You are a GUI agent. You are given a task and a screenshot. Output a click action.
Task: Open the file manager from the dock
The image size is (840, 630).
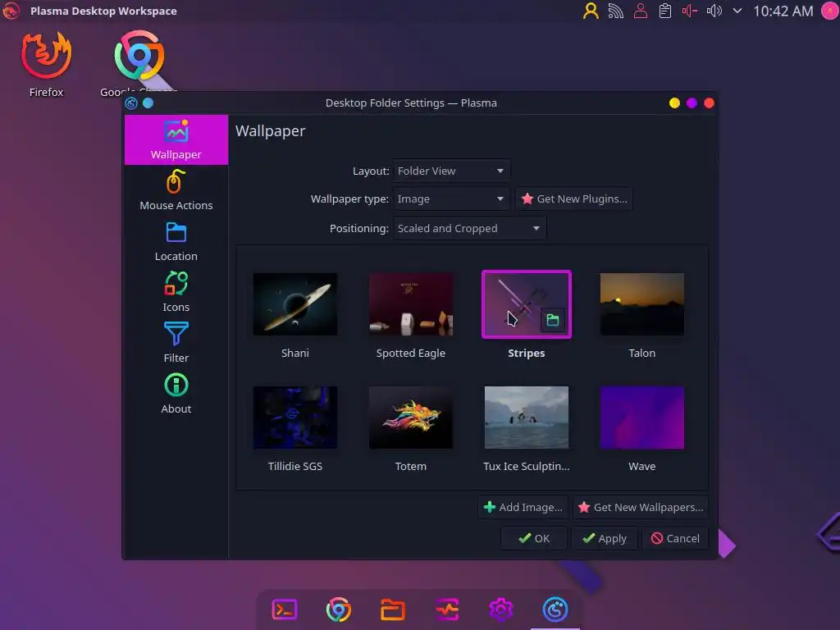[393, 609]
